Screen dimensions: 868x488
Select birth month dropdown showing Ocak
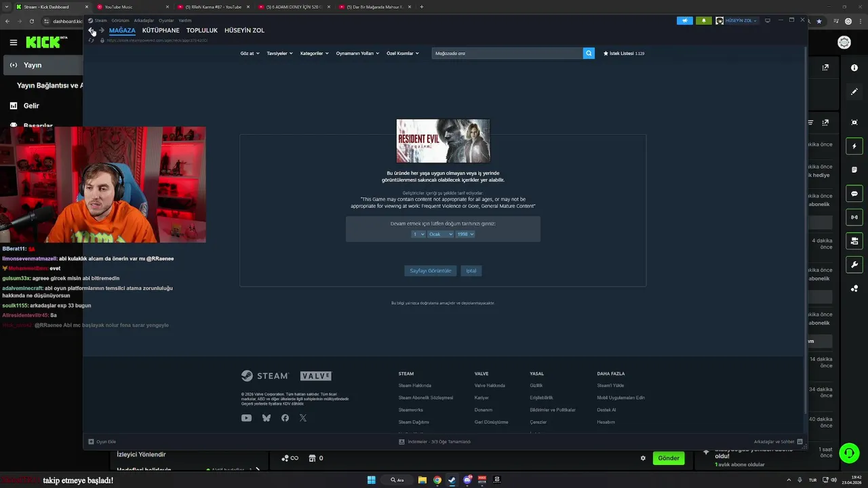point(440,234)
